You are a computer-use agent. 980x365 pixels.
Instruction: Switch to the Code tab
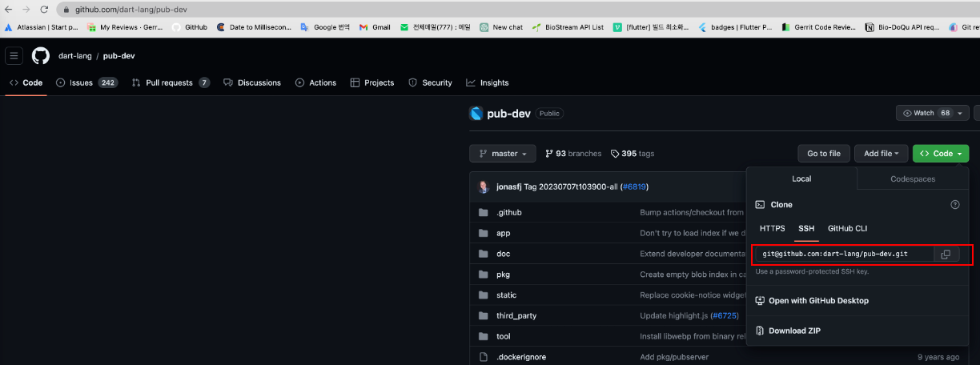coord(26,82)
